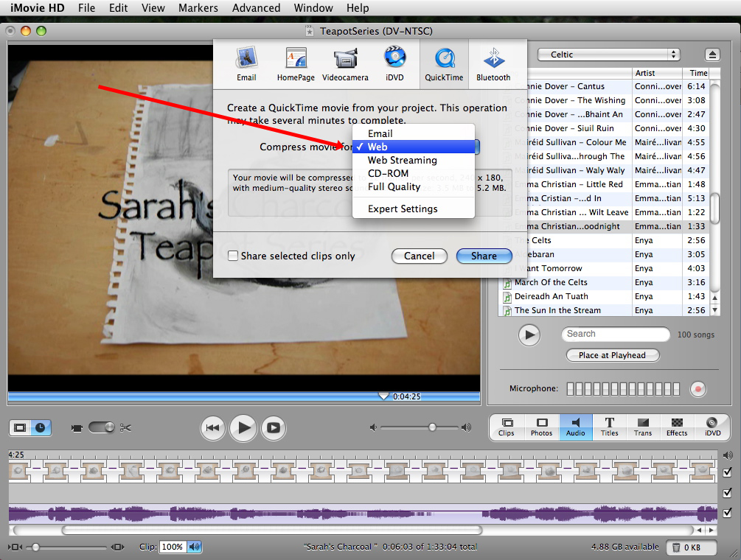Rewind to the beginning of movie
Viewport: 741px width, 560px height.
click(212, 428)
